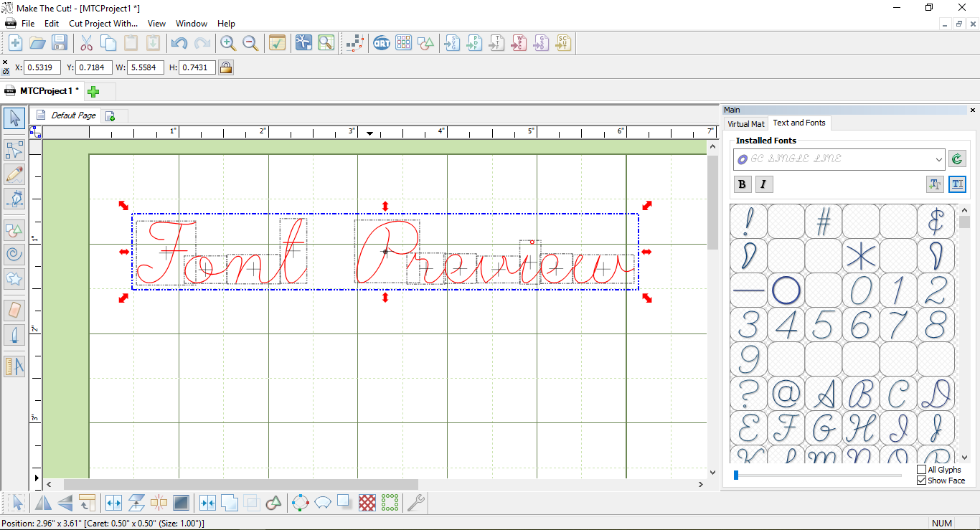Viewport: 980px width, 530px height.
Task: Toggle Bold font style button
Action: pos(743,184)
